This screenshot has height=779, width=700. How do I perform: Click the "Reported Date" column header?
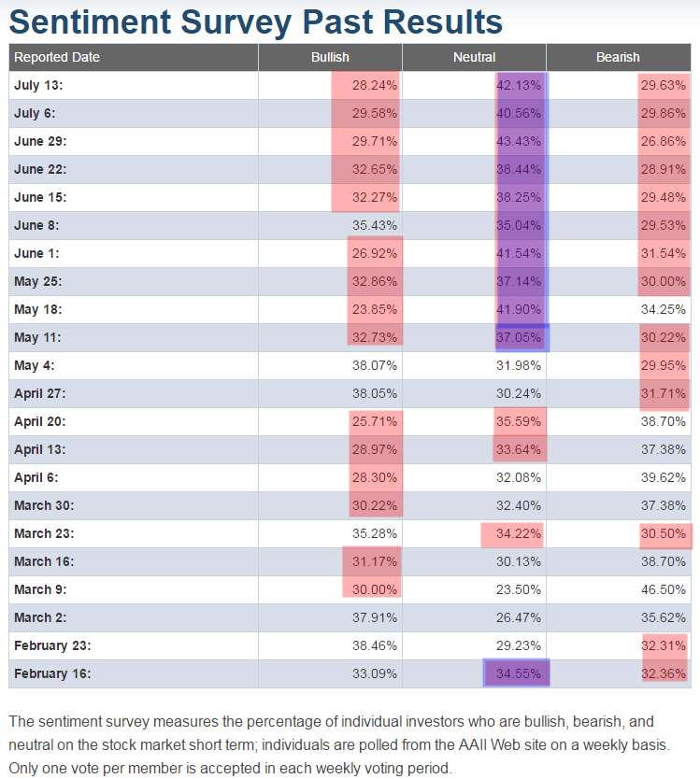[x=57, y=57]
